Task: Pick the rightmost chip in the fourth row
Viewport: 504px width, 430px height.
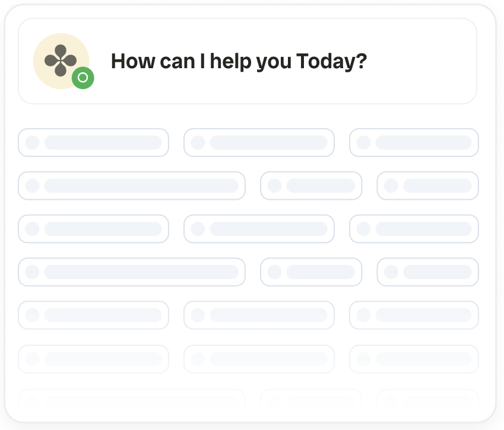Action: click(x=427, y=272)
